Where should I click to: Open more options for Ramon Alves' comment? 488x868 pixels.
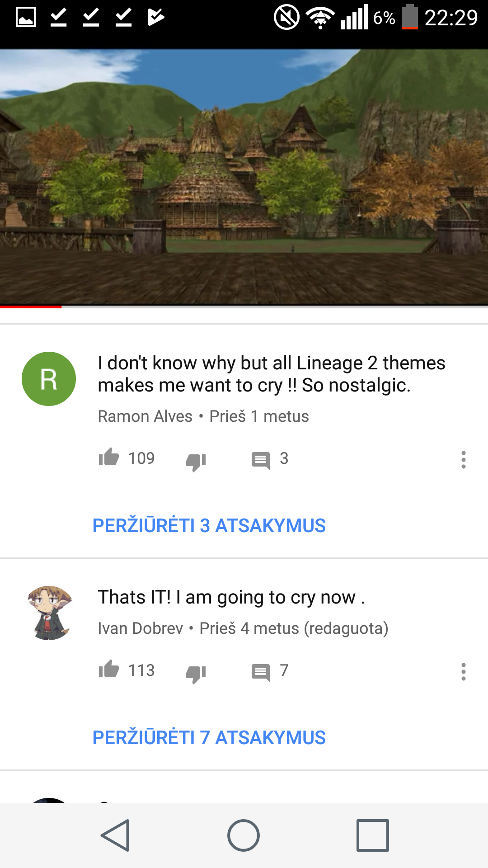(x=464, y=460)
